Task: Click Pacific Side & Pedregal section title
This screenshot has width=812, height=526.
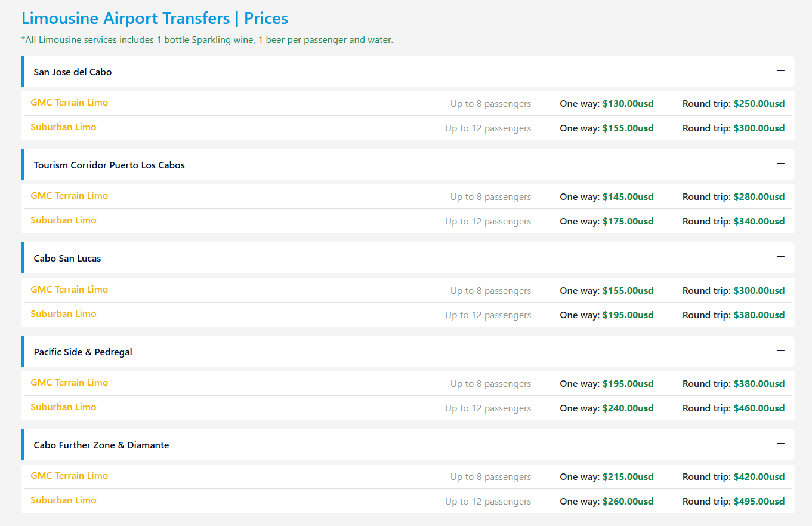Action: click(83, 352)
